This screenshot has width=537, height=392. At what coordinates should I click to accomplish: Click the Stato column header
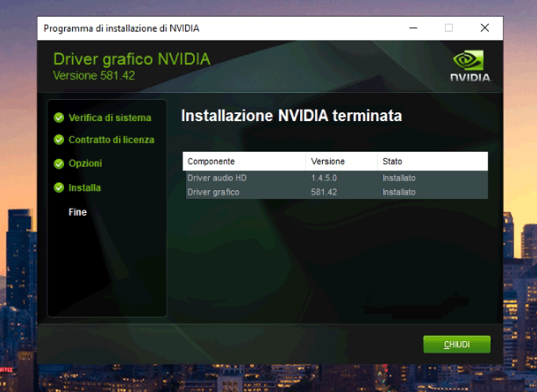click(391, 162)
